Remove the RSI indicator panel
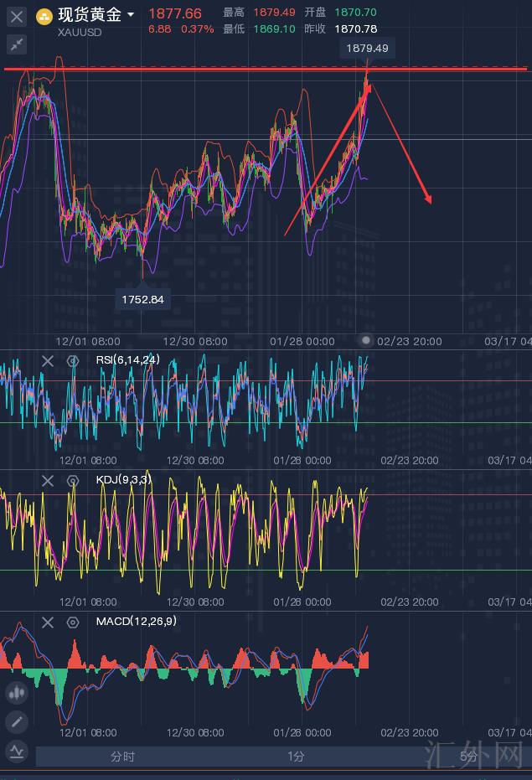Image resolution: width=532 pixels, height=780 pixels. [48, 360]
